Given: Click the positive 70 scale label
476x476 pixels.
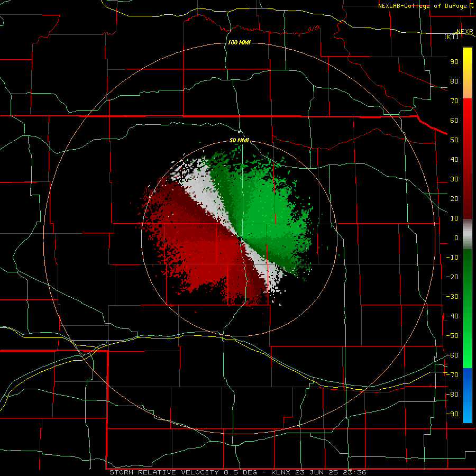Looking at the screenshot, I should coord(454,101).
